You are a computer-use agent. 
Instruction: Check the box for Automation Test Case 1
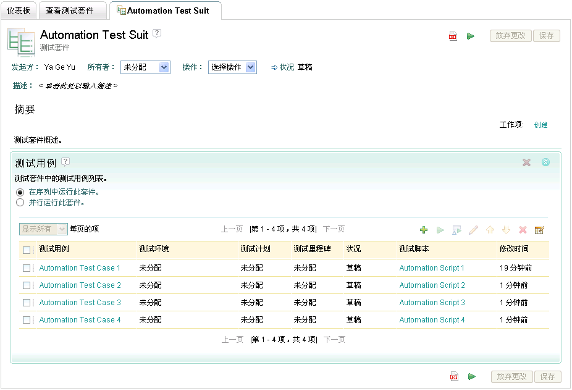click(x=27, y=268)
